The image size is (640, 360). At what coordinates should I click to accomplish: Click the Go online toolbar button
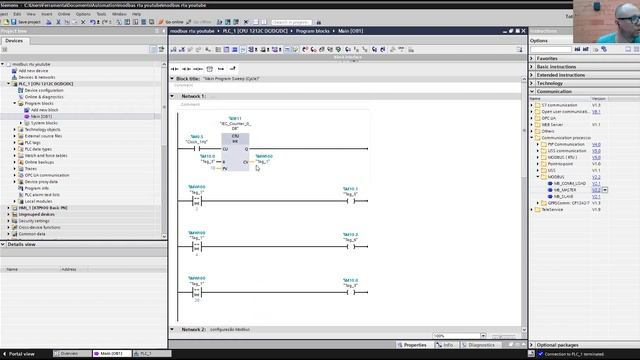(x=171, y=22)
